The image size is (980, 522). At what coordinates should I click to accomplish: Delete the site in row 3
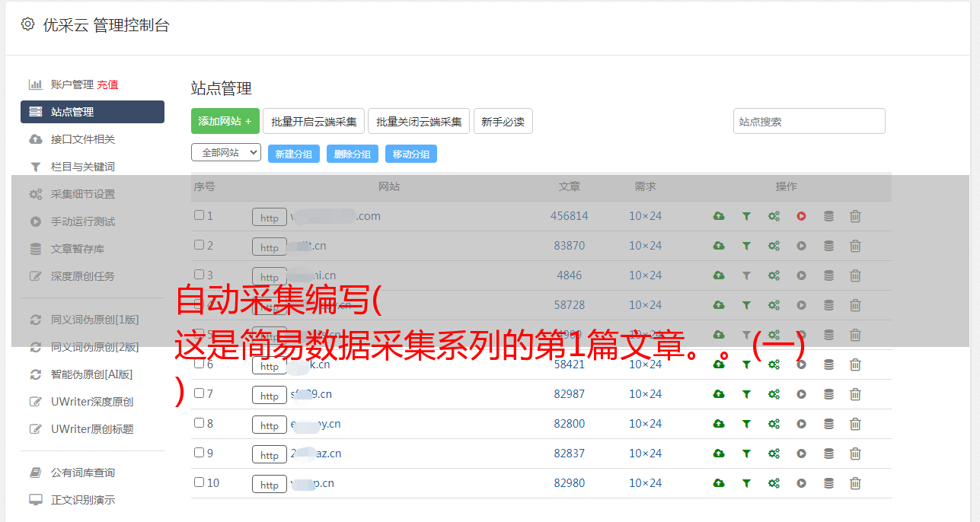point(855,275)
